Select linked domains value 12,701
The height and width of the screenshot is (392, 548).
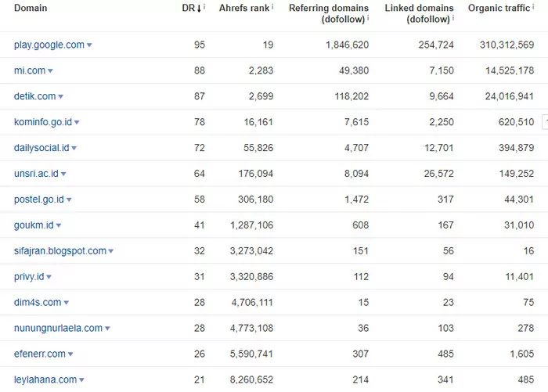pyautogui.click(x=439, y=148)
